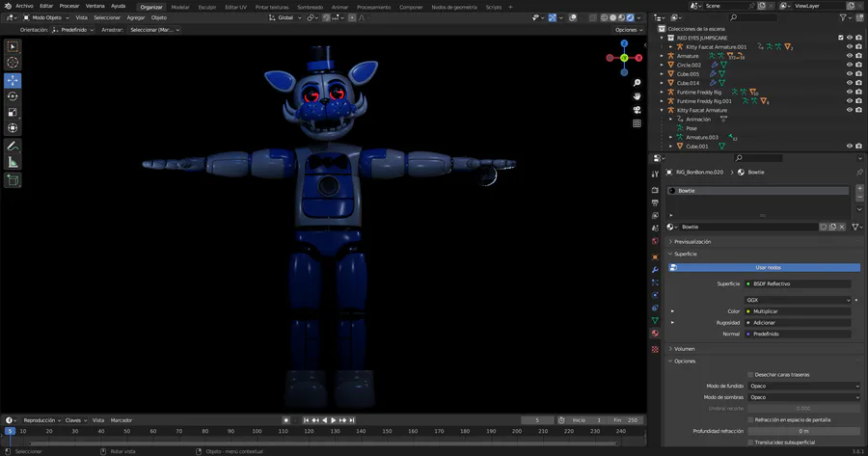The width and height of the screenshot is (868, 456).
Task: Enable Refracción en espacio de pantalla checkbox
Action: tap(750, 419)
